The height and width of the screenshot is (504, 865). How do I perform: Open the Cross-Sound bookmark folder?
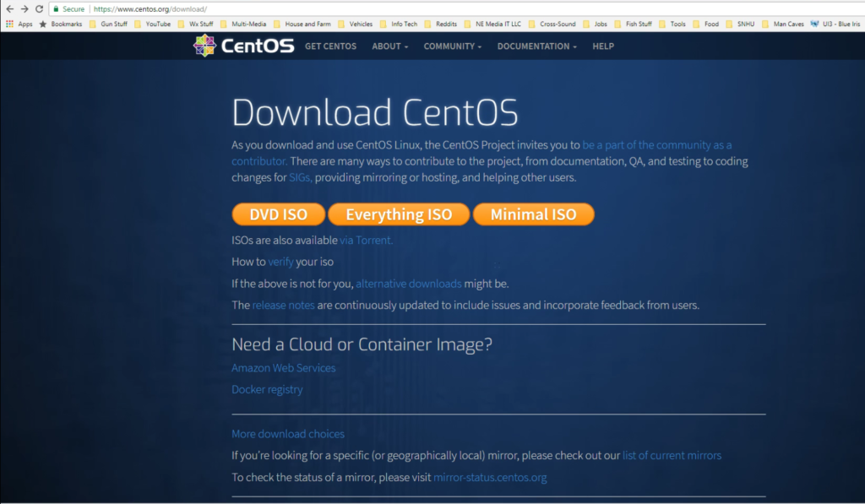(552, 24)
